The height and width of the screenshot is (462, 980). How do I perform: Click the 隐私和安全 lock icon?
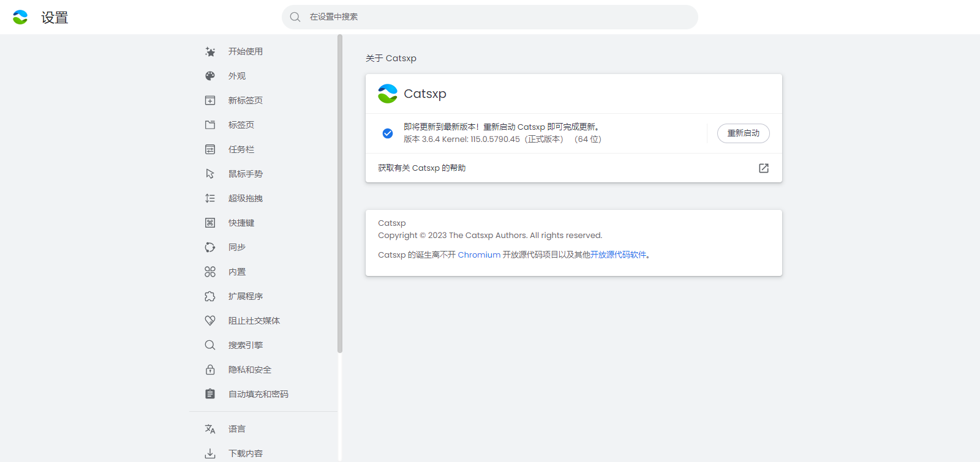click(210, 370)
